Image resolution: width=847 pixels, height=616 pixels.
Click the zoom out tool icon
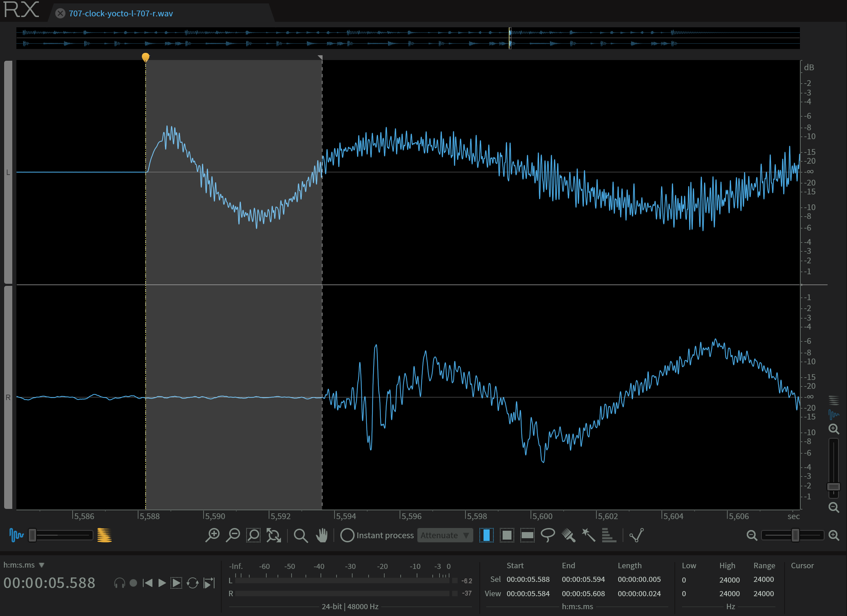pyautogui.click(x=233, y=535)
